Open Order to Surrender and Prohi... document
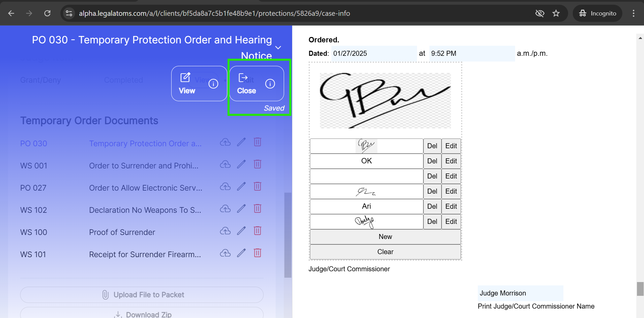The height and width of the screenshot is (318, 644). tap(144, 166)
